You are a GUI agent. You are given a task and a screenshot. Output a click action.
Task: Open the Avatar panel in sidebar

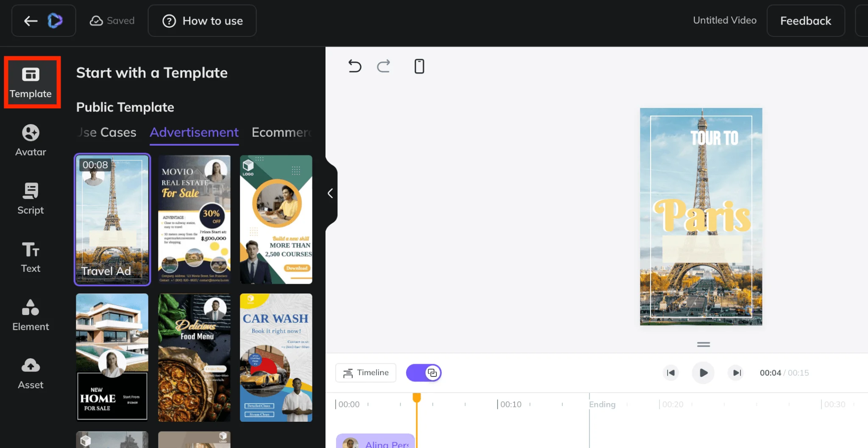pos(31,141)
